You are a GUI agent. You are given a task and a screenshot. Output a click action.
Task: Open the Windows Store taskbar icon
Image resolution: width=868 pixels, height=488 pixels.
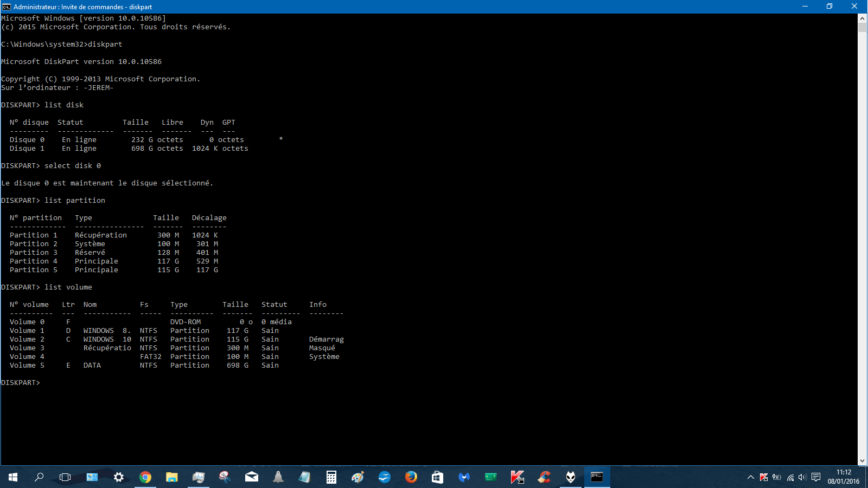tap(437, 477)
